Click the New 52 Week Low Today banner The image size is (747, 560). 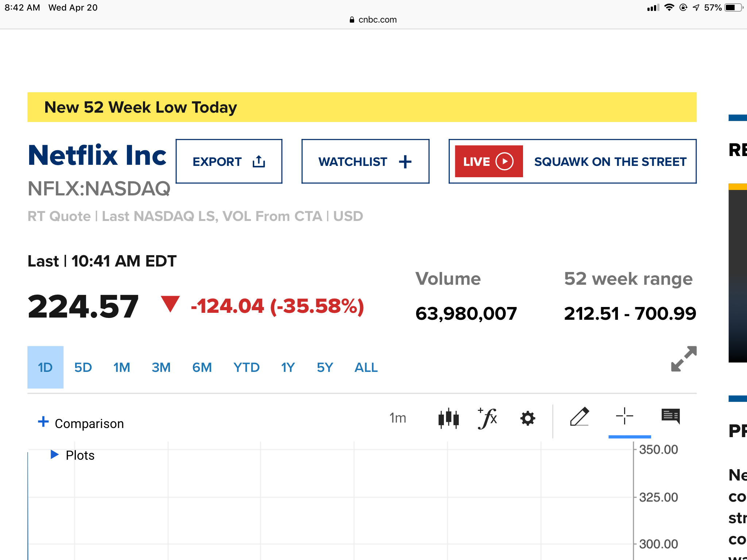point(362,107)
